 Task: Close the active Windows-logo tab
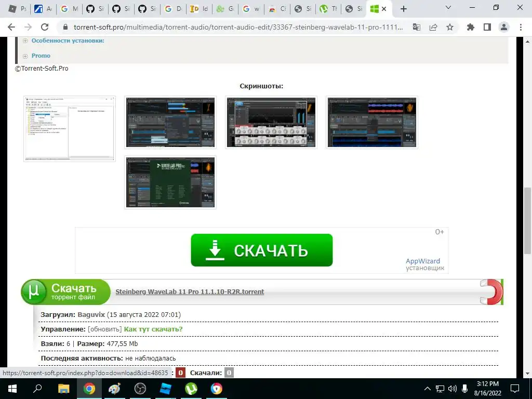tap(384, 9)
